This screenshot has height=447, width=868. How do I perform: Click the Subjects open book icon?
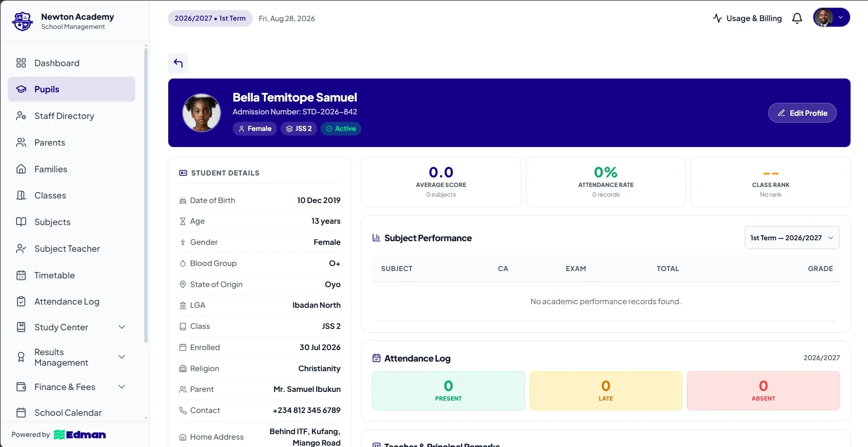pos(21,222)
